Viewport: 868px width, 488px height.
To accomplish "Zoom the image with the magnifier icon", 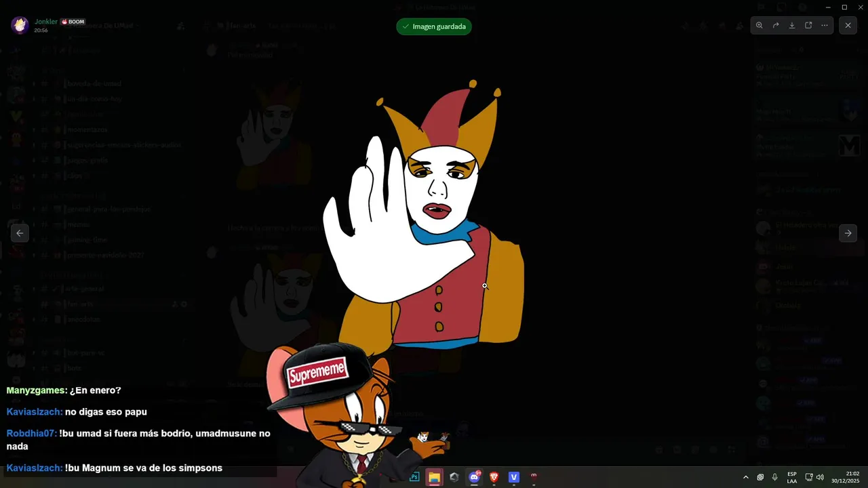I will click(759, 25).
